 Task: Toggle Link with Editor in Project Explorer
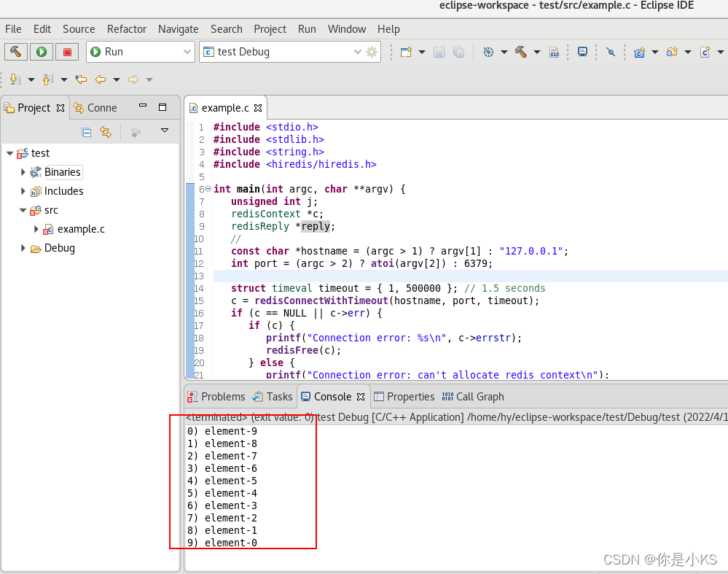click(106, 133)
